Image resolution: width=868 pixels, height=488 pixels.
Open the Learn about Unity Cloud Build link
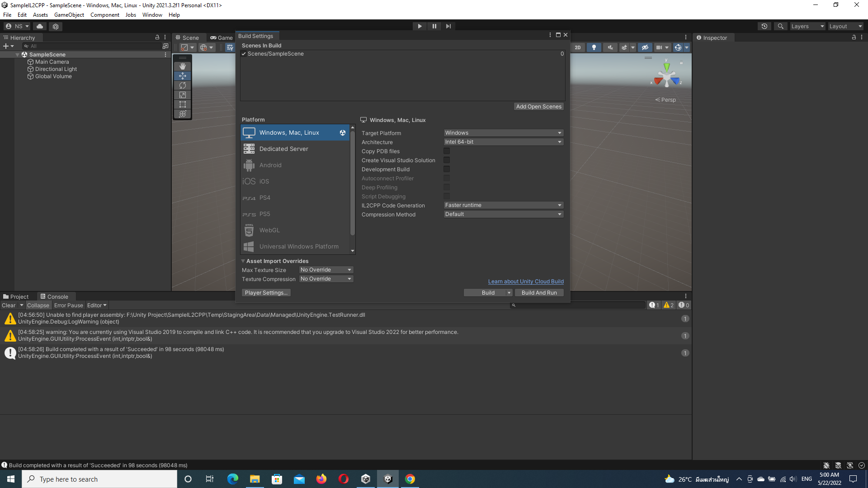coord(525,281)
